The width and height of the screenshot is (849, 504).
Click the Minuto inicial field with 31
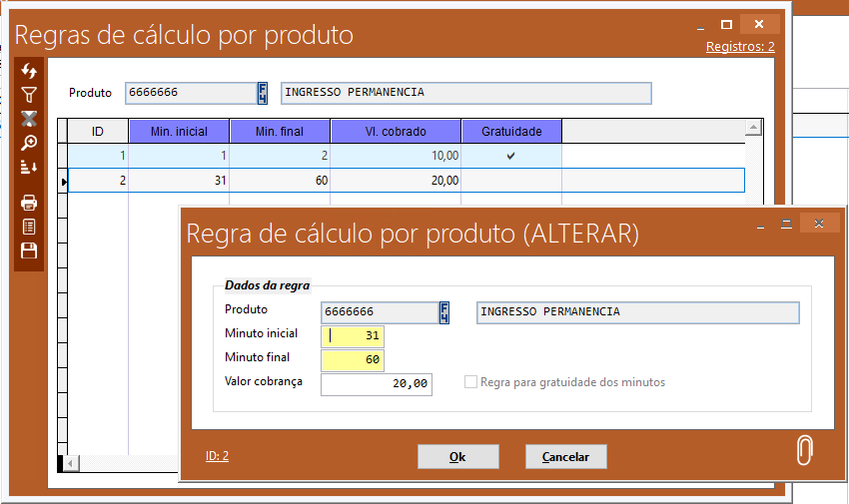click(353, 335)
